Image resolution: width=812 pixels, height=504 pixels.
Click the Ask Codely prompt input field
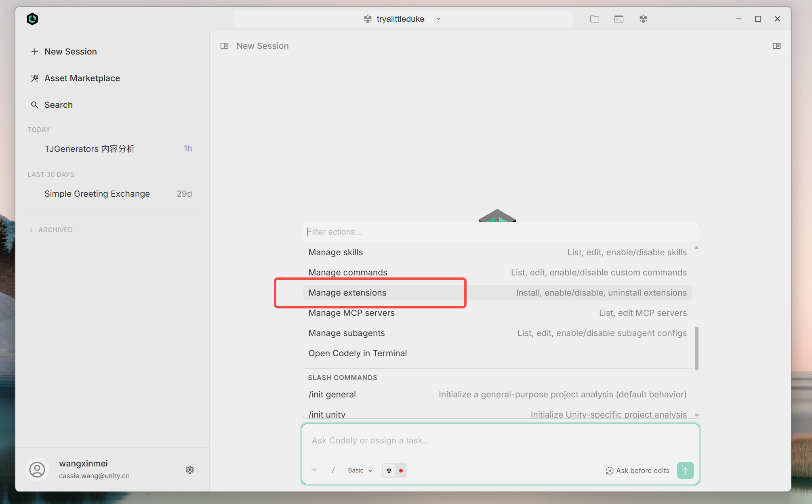coord(501,441)
